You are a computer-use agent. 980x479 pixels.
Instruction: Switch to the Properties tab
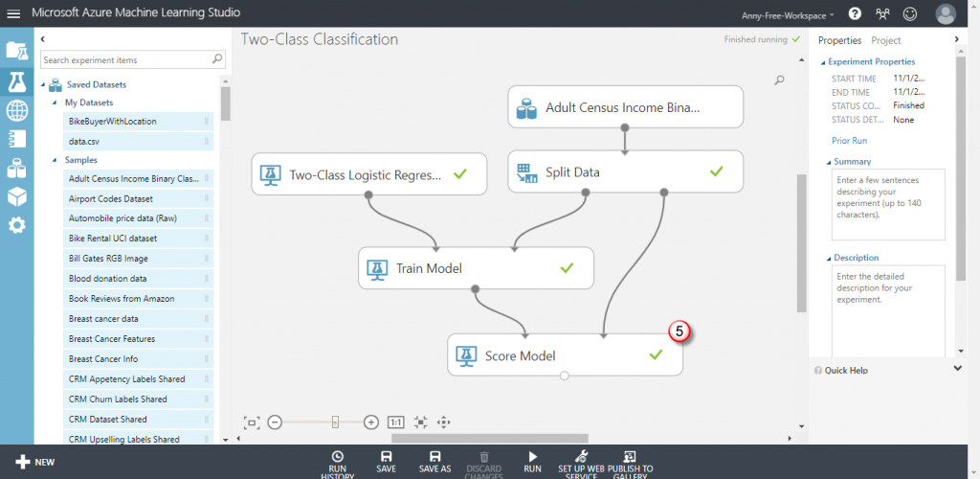[x=840, y=40]
